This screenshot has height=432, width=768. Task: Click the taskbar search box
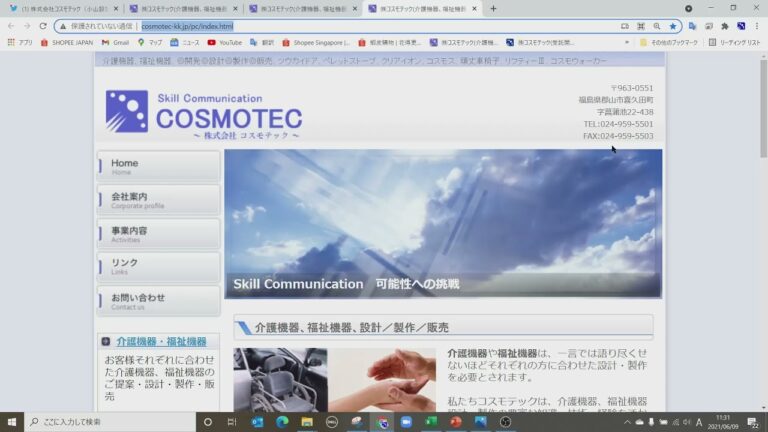coord(110,422)
